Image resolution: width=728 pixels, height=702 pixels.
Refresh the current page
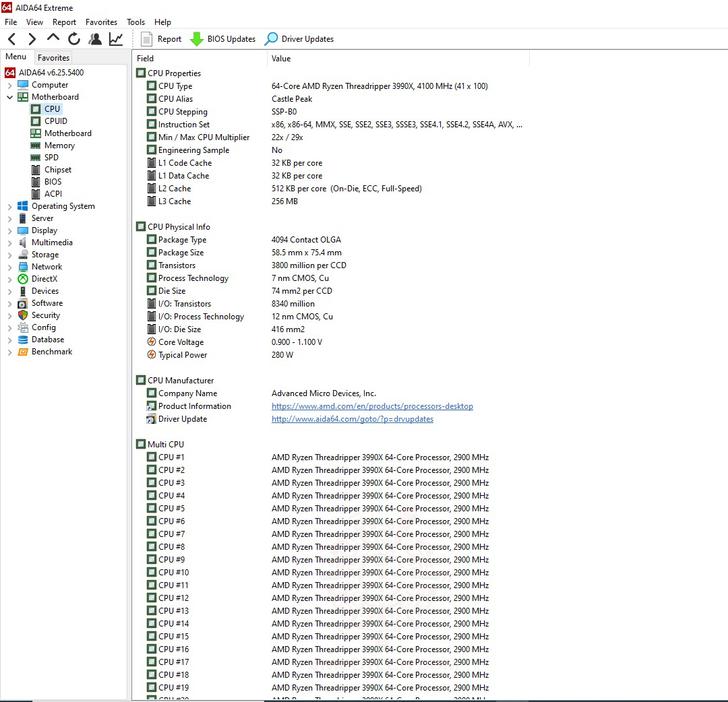click(x=74, y=39)
